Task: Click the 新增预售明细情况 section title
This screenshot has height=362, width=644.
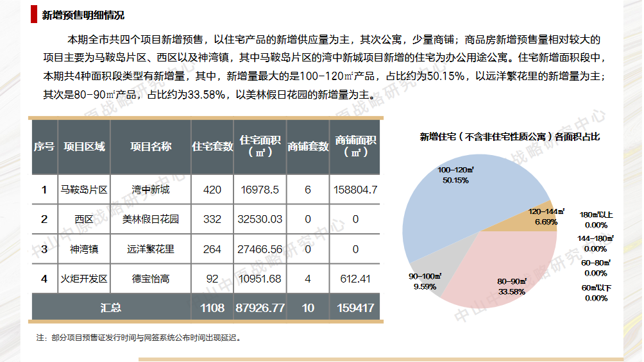Action: [83, 15]
